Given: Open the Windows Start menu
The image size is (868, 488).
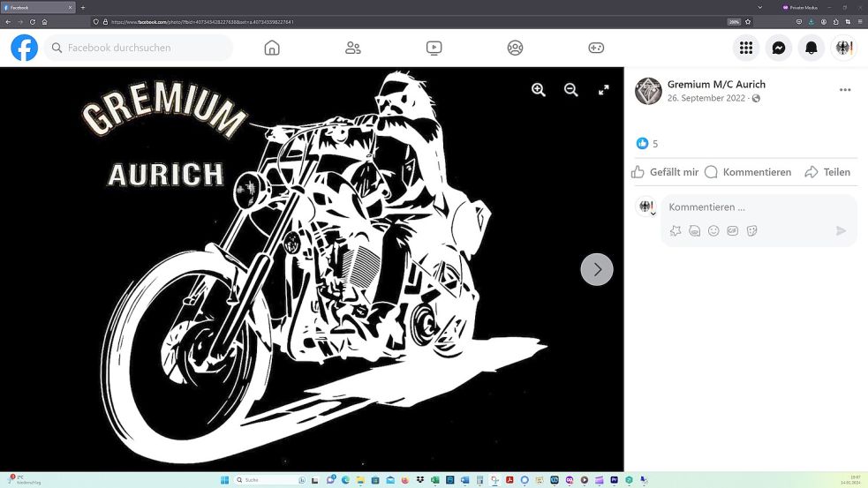Looking at the screenshot, I should point(225,480).
